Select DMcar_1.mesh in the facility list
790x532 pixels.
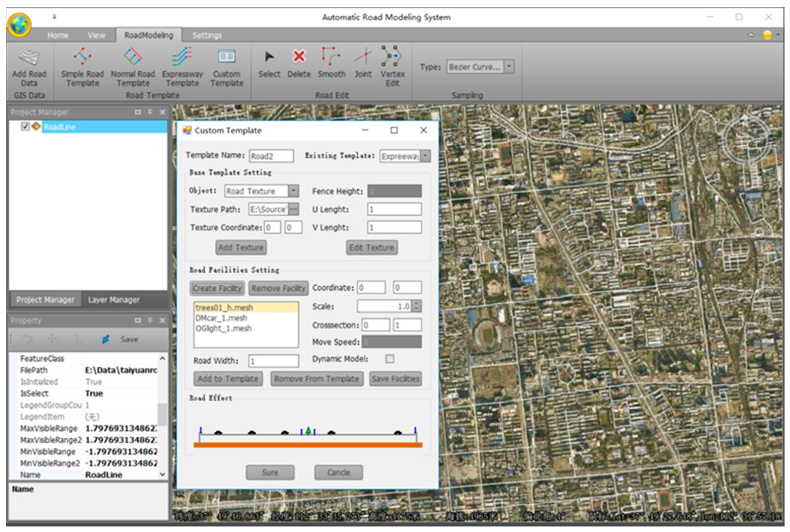[221, 318]
